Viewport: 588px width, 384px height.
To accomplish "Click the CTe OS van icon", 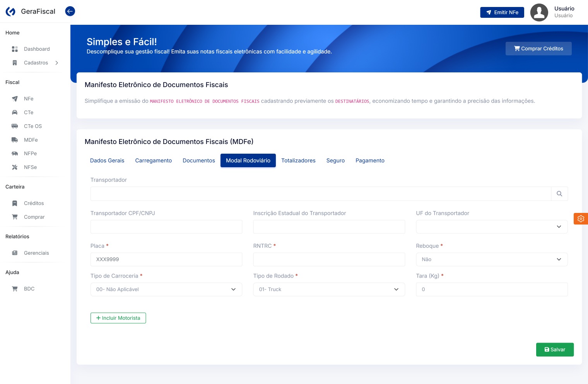I will tap(15, 126).
